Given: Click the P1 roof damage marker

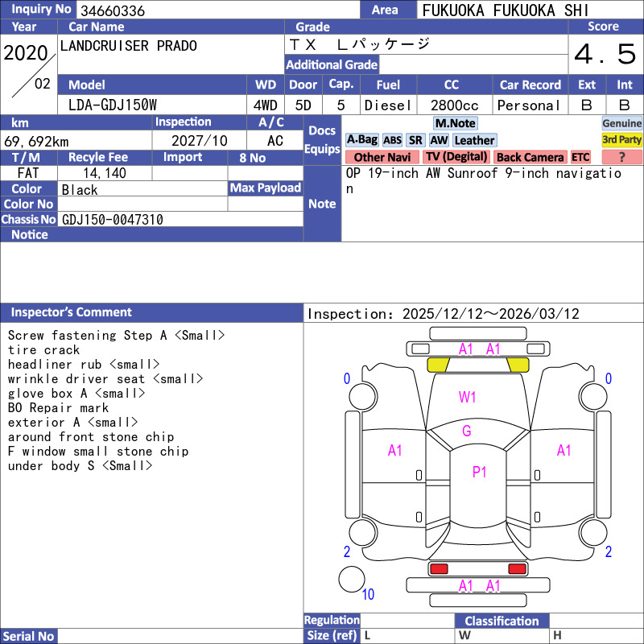Looking at the screenshot, I should point(479,473).
